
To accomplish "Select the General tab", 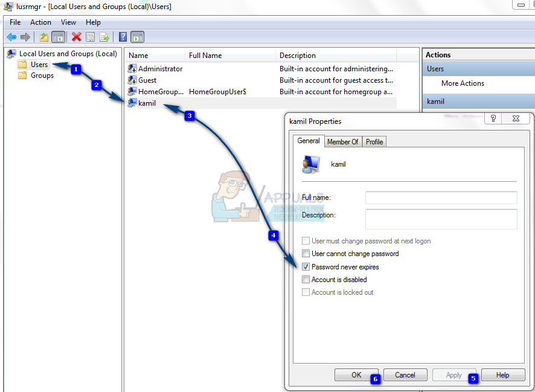I will coord(309,141).
